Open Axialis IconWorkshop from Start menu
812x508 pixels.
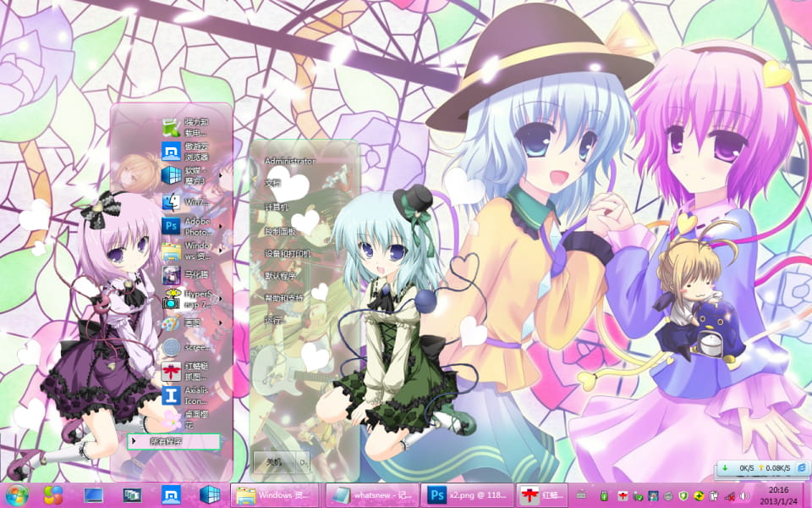(188, 395)
